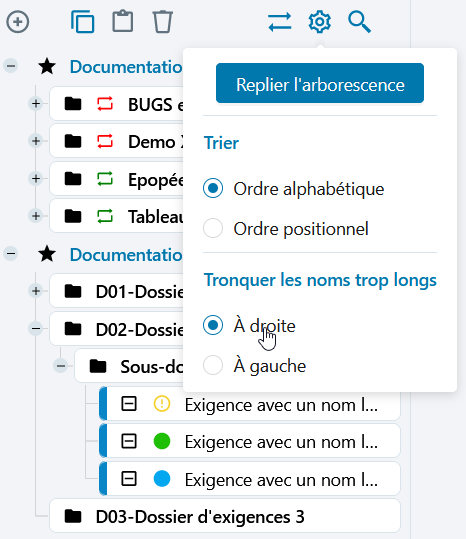This screenshot has width=466, height=539.
Task: Select Ordre alphabétique radio button
Action: tap(213, 188)
